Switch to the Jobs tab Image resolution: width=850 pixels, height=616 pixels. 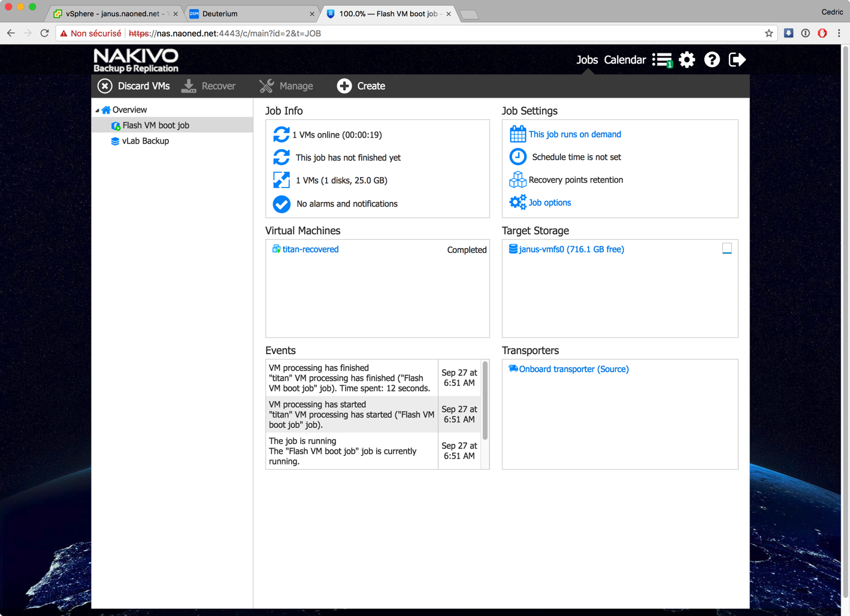coord(587,60)
